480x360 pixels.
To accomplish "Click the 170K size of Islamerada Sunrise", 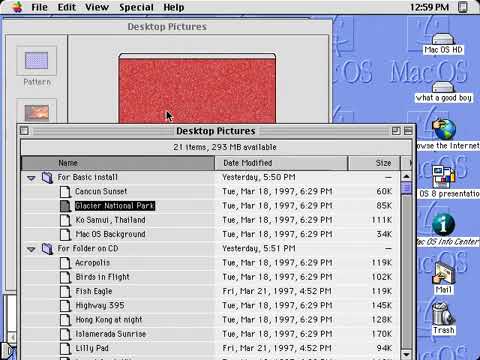I will [382, 334].
